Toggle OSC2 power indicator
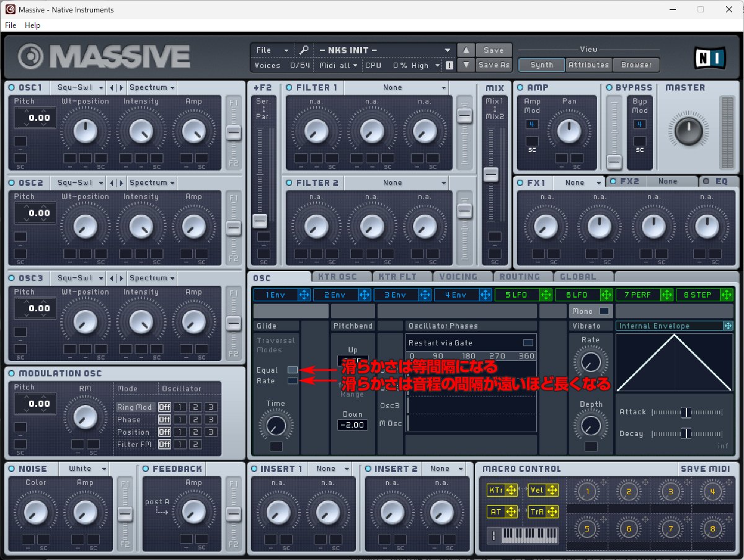 (12, 183)
